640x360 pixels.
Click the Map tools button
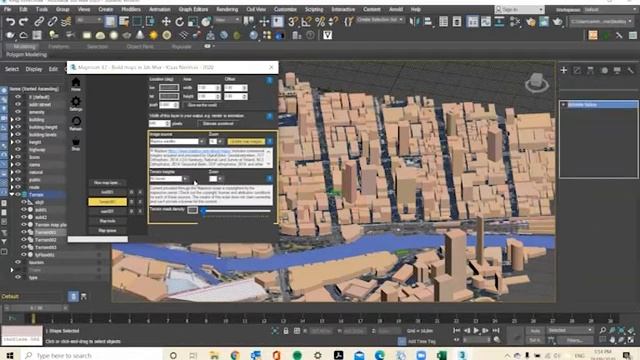pyautogui.click(x=107, y=221)
